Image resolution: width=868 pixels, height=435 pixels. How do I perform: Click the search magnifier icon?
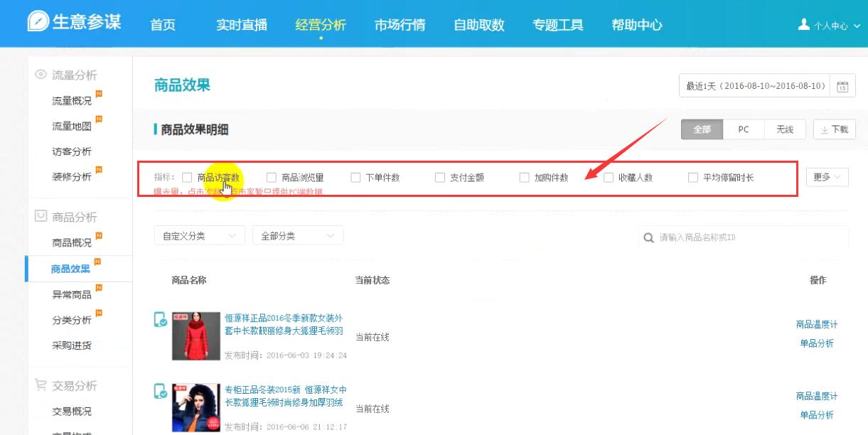[x=648, y=237]
